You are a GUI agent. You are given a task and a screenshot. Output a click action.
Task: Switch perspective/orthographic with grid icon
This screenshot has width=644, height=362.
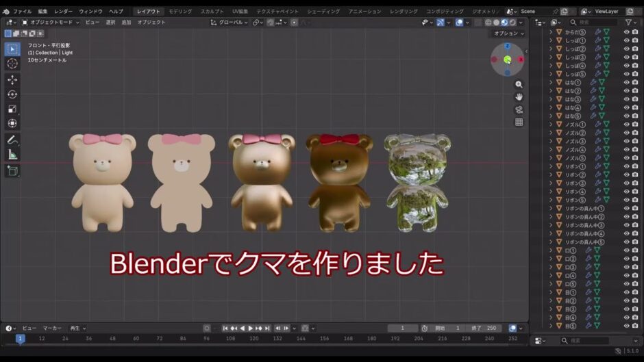(519, 122)
